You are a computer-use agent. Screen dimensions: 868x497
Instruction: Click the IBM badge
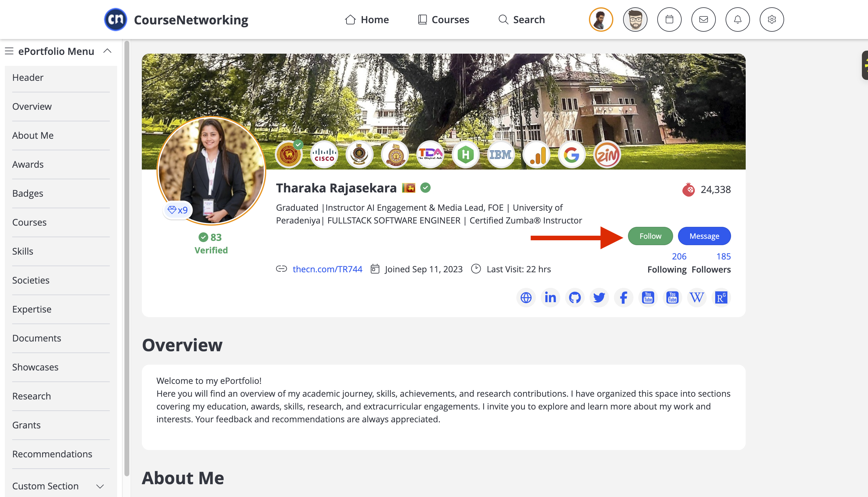(501, 155)
